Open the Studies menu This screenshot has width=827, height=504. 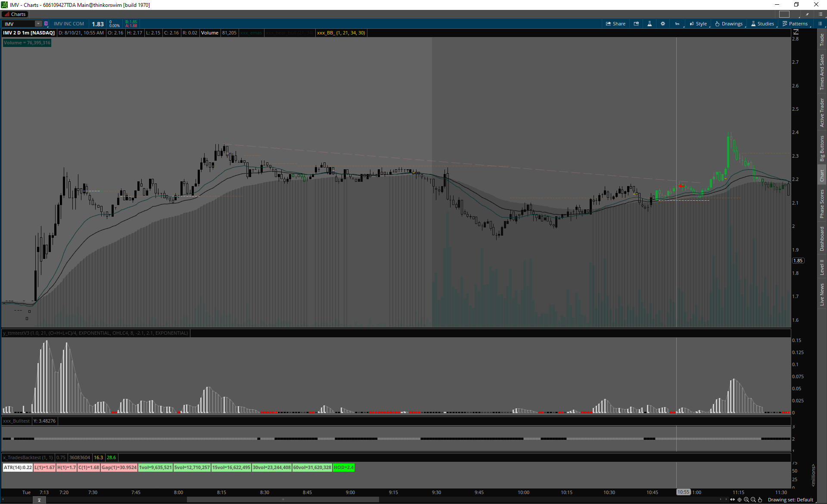(x=762, y=24)
